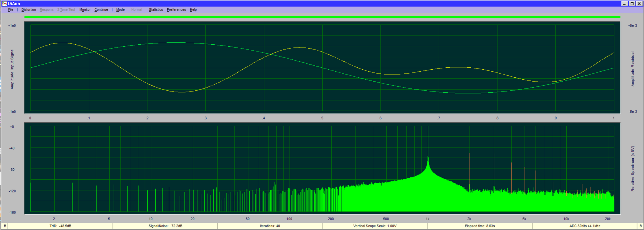Close the DiAna window

(639, 3)
